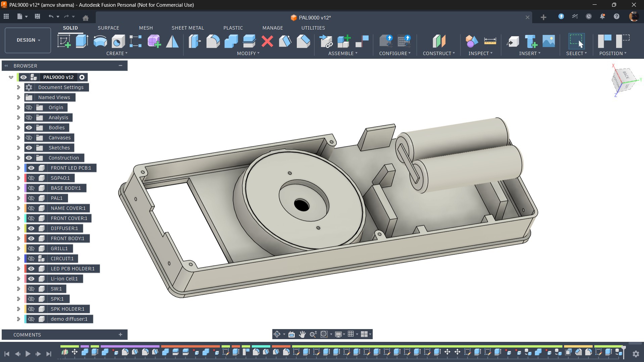Switch to the SHEET METAL tab

click(x=188, y=28)
